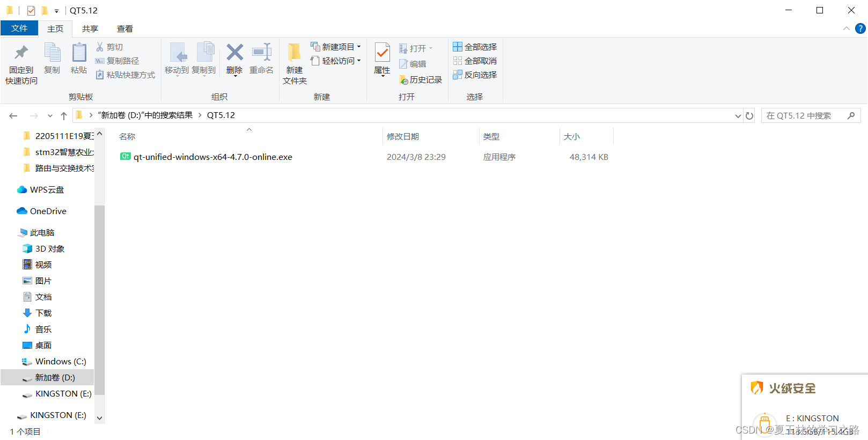
Task: Click the search results breadcrumb for drive D
Action: coord(145,115)
